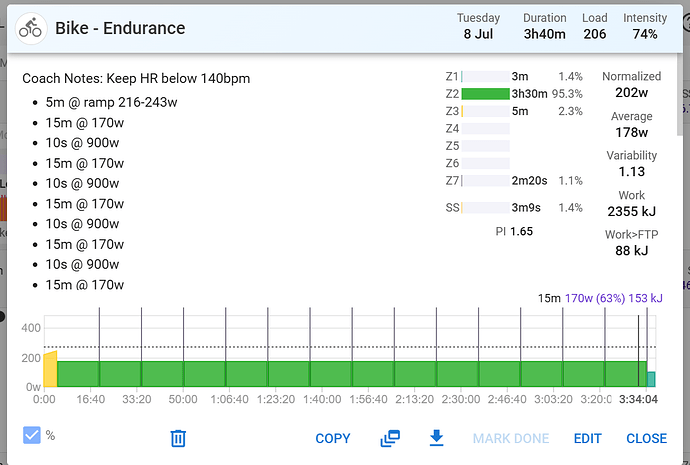Click the MARK DONE button
The width and height of the screenshot is (690, 465).
[x=511, y=438]
